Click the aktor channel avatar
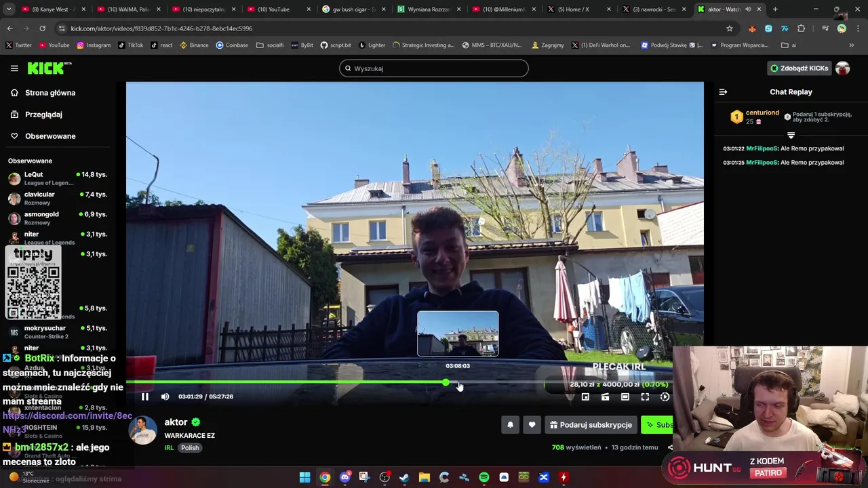The image size is (868, 488). (143, 431)
